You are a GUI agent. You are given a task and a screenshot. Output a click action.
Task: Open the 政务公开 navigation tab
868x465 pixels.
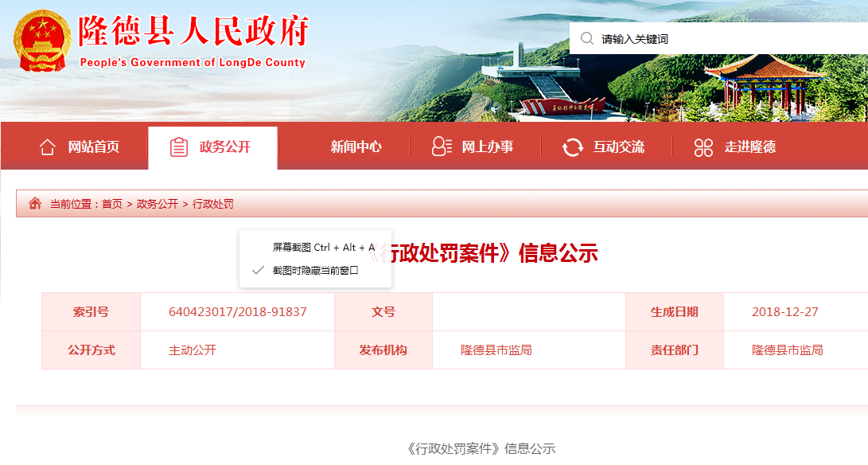[x=212, y=147]
